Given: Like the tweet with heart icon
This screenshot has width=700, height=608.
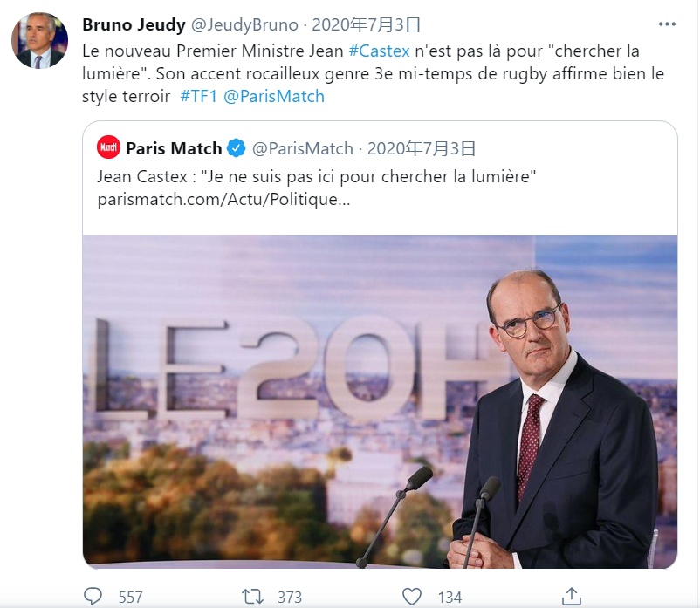Looking at the screenshot, I should (x=412, y=597).
